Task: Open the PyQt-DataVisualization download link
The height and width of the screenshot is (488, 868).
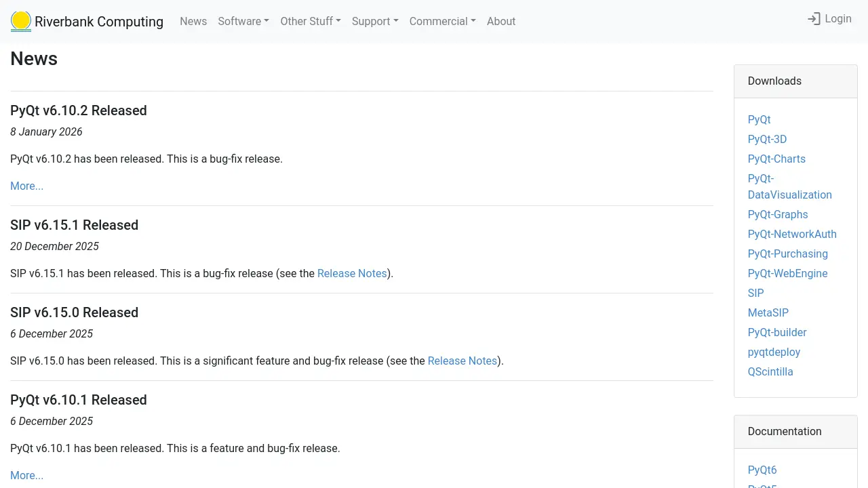Action: click(x=790, y=186)
